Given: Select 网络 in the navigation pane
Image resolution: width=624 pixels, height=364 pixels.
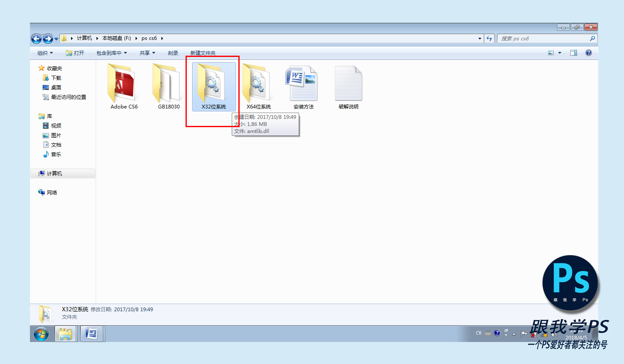Looking at the screenshot, I should 47,192.
